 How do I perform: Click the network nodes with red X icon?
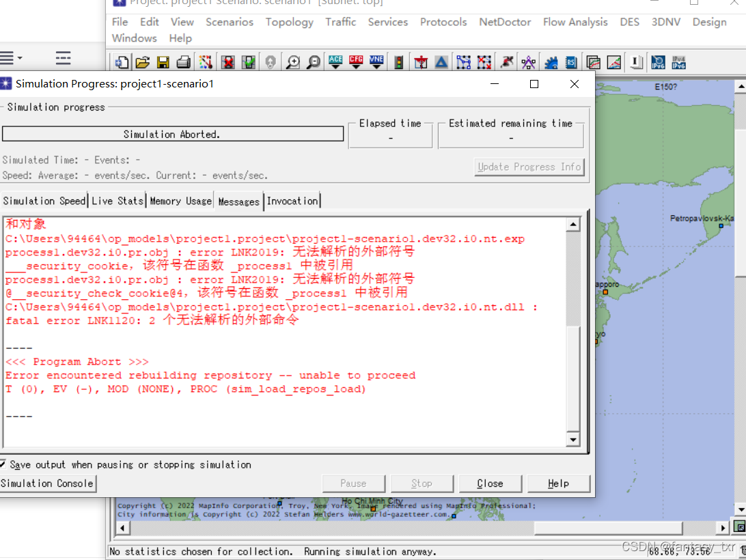click(484, 62)
